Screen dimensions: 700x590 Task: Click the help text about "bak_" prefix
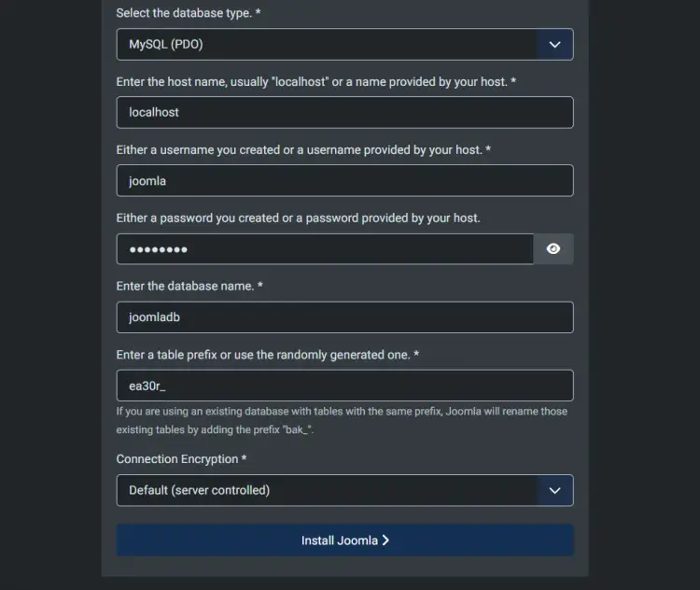(342, 420)
